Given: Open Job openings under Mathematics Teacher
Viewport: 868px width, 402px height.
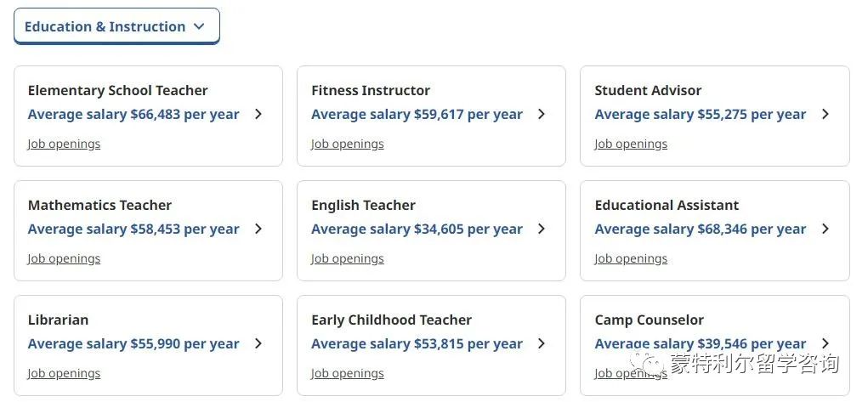Looking at the screenshot, I should click(65, 258).
